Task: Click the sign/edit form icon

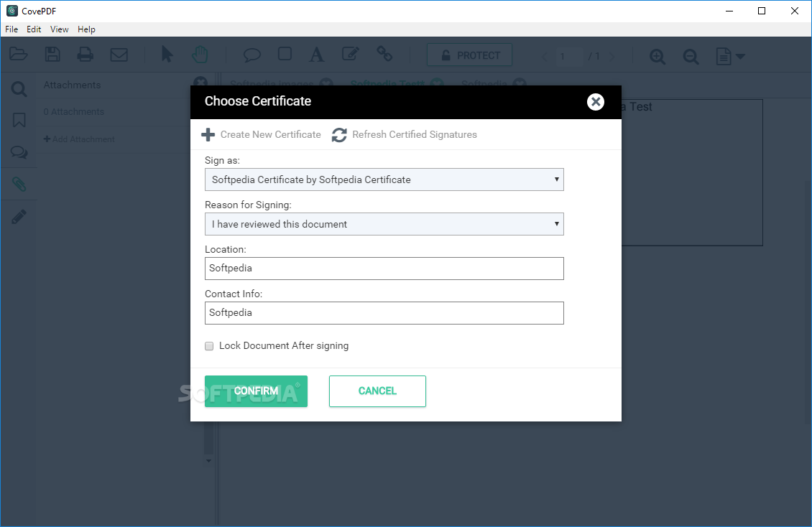Action: pyautogui.click(x=351, y=54)
